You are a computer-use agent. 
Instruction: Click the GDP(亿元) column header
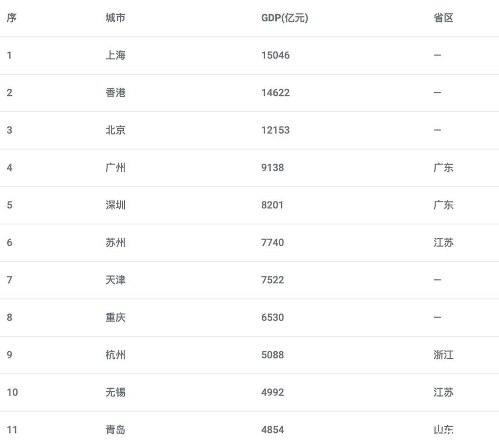(x=285, y=18)
